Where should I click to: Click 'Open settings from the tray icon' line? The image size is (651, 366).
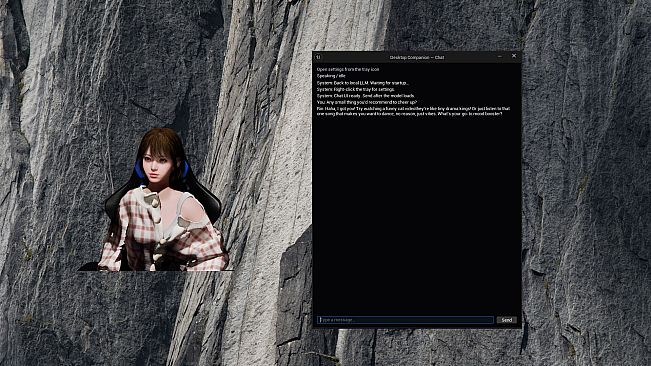point(348,69)
